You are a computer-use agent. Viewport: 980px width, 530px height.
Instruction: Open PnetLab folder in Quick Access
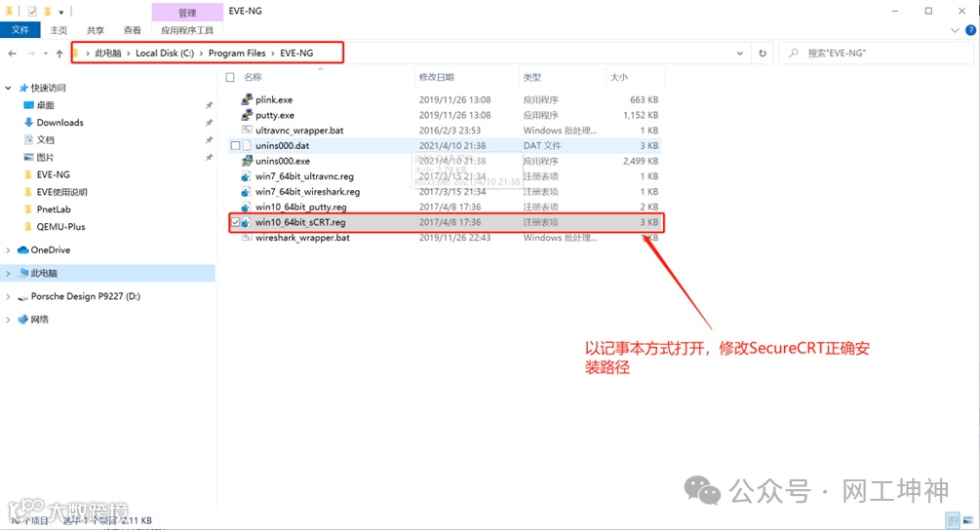54,209
